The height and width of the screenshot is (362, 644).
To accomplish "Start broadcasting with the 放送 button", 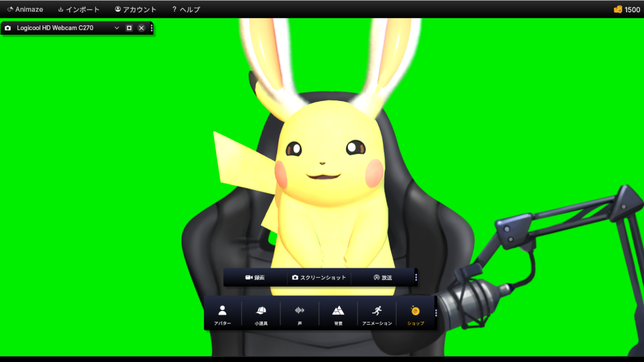I will click(x=383, y=278).
